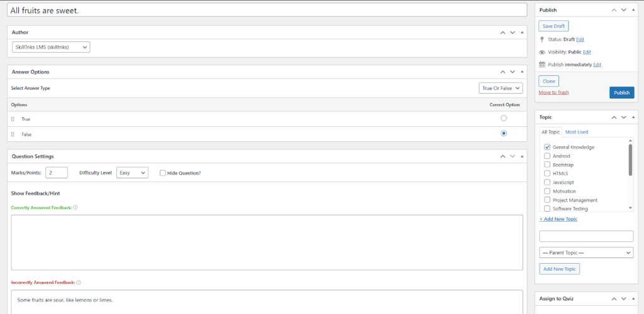Switch to the Most Used topic tab
The height and width of the screenshot is (314, 644).
[577, 132]
